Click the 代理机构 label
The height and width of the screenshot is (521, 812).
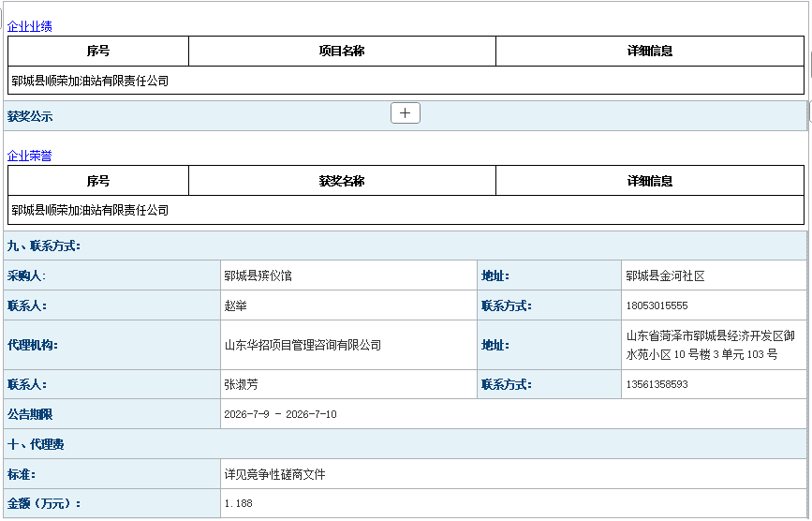(x=32, y=346)
